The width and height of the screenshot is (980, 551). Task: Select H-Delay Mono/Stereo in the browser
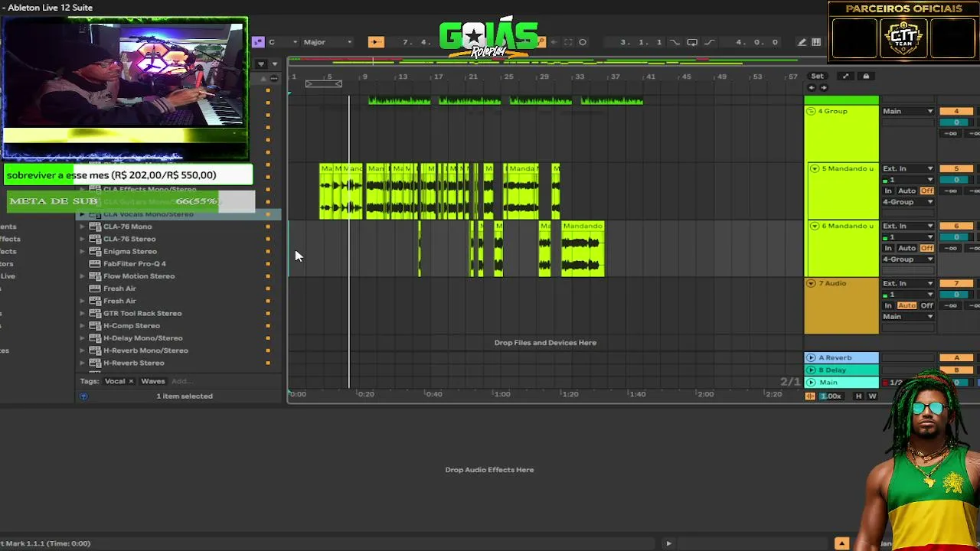143,338
